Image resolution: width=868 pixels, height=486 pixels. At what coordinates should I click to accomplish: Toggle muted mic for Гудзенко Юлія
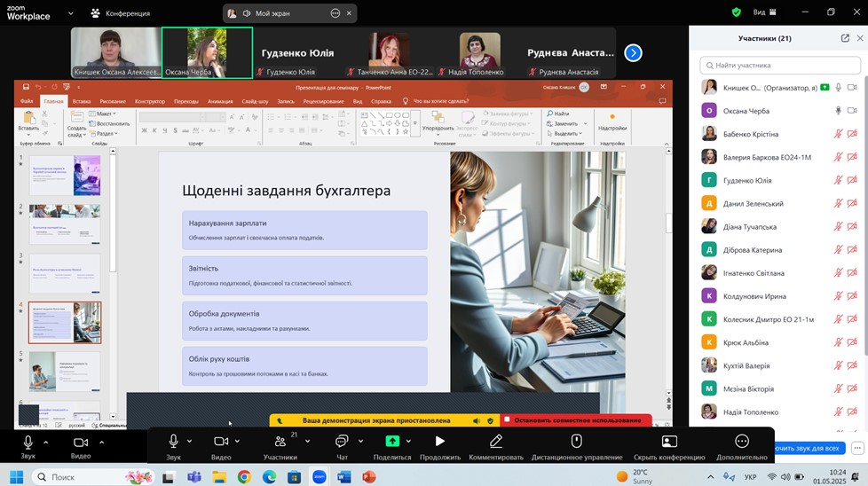[838, 180]
